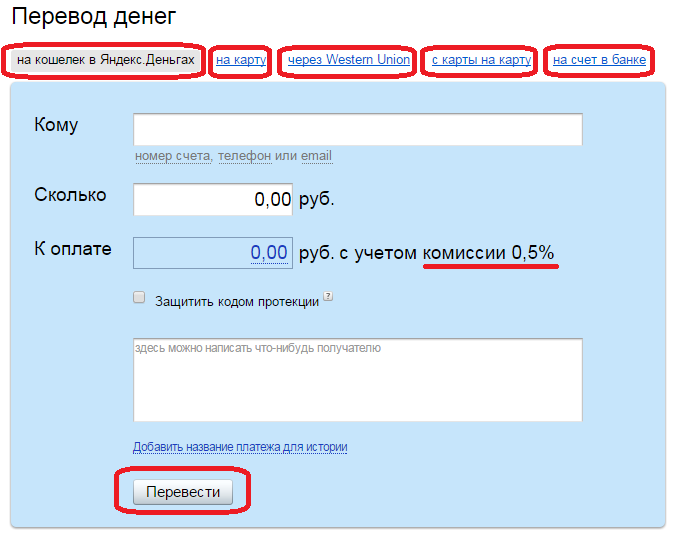
Task: Click the 'Кому' field label
Action: [56, 125]
